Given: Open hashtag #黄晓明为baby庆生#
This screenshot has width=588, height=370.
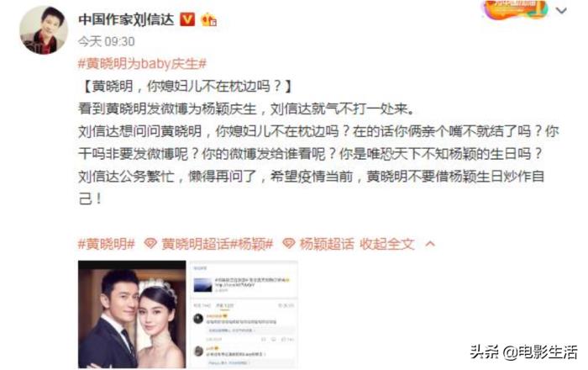Looking at the screenshot, I should pyautogui.click(x=142, y=64).
